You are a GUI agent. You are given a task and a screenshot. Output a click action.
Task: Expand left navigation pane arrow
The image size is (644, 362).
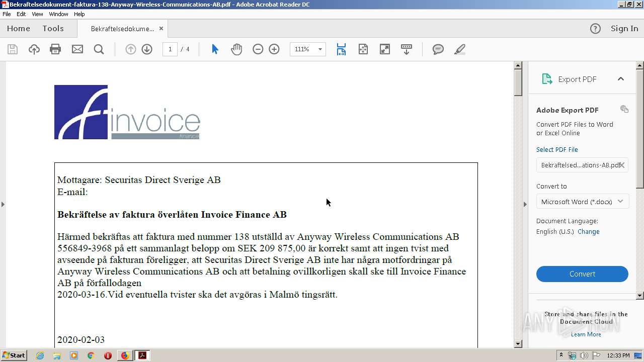tap(3, 204)
